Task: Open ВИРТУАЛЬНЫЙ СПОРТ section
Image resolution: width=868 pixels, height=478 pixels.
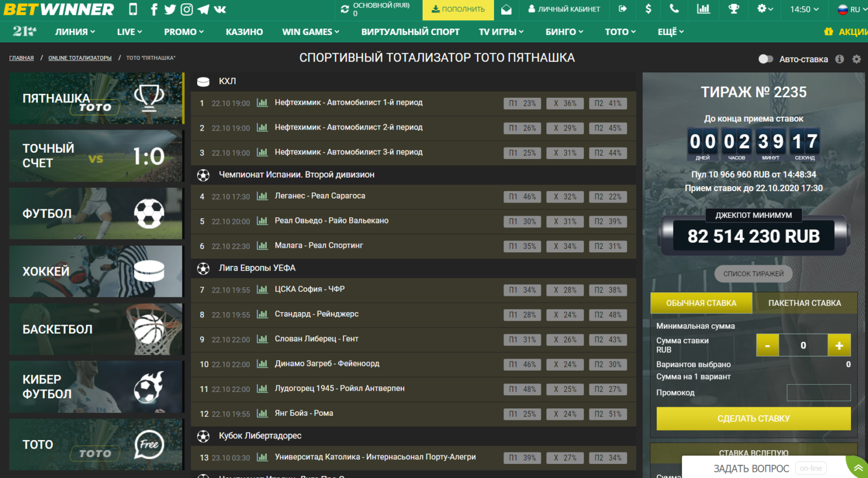Action: click(x=410, y=32)
